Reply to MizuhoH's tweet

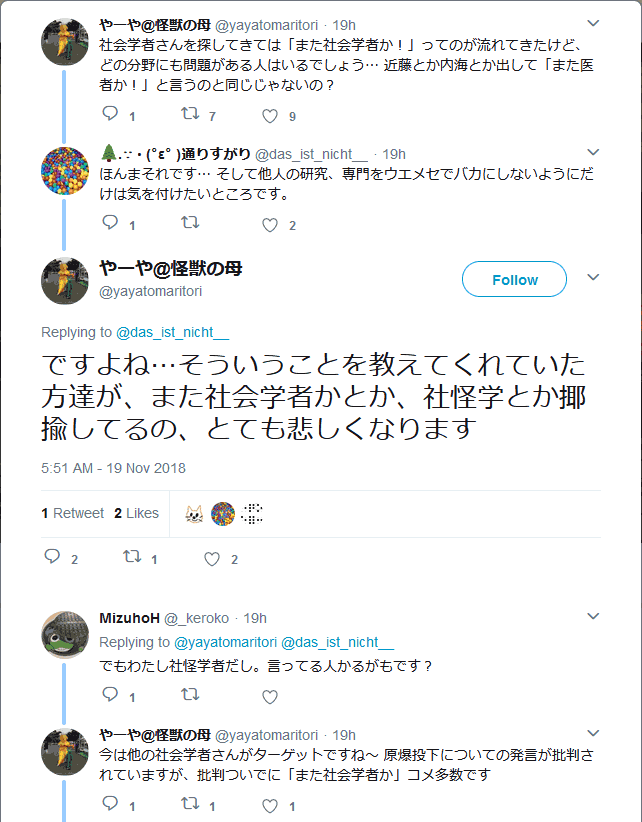pyautogui.click(x=110, y=695)
